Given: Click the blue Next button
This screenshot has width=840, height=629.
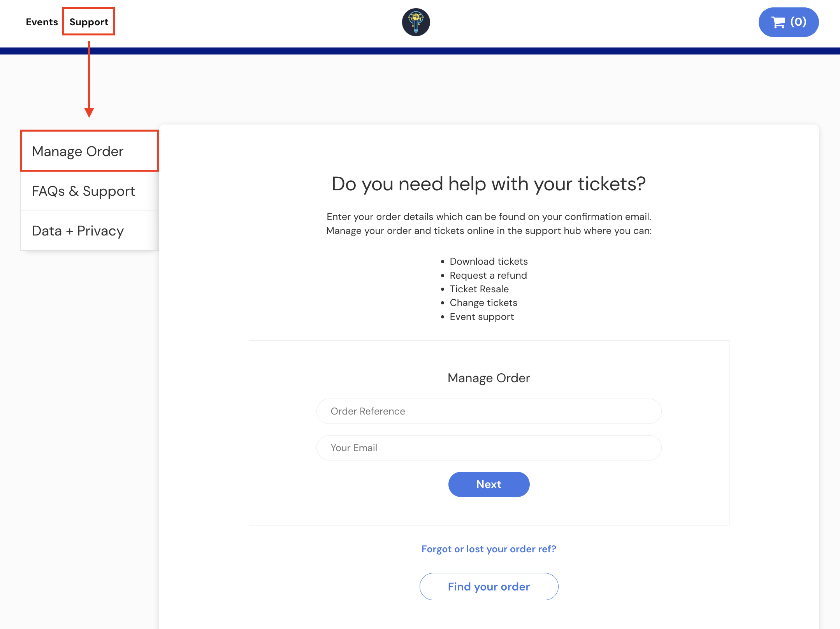Looking at the screenshot, I should tap(489, 484).
